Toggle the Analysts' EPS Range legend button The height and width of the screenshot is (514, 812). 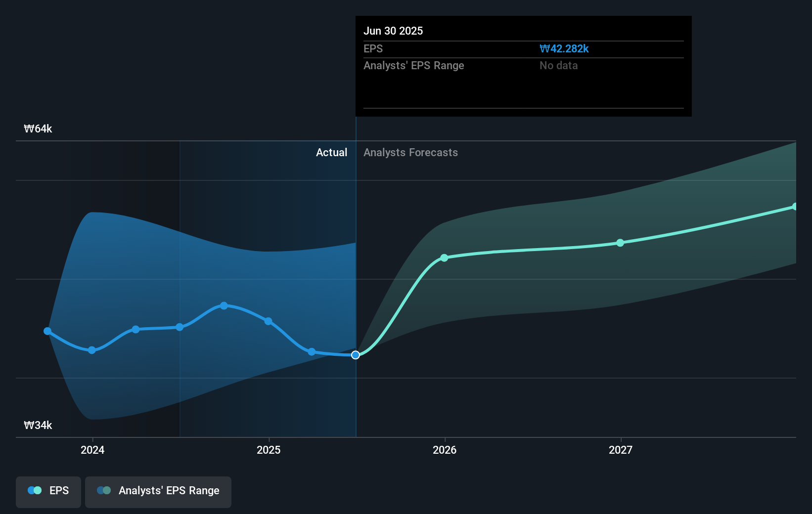[158, 491]
